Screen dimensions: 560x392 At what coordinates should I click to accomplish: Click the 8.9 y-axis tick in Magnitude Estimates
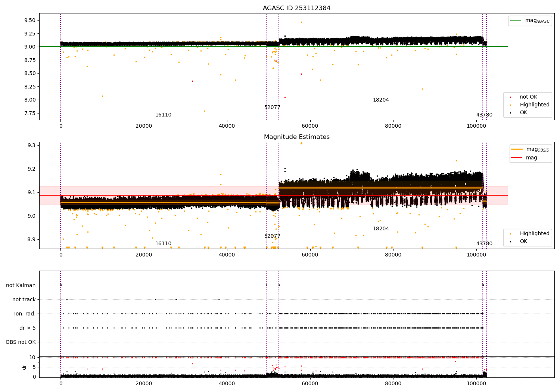coord(31,239)
